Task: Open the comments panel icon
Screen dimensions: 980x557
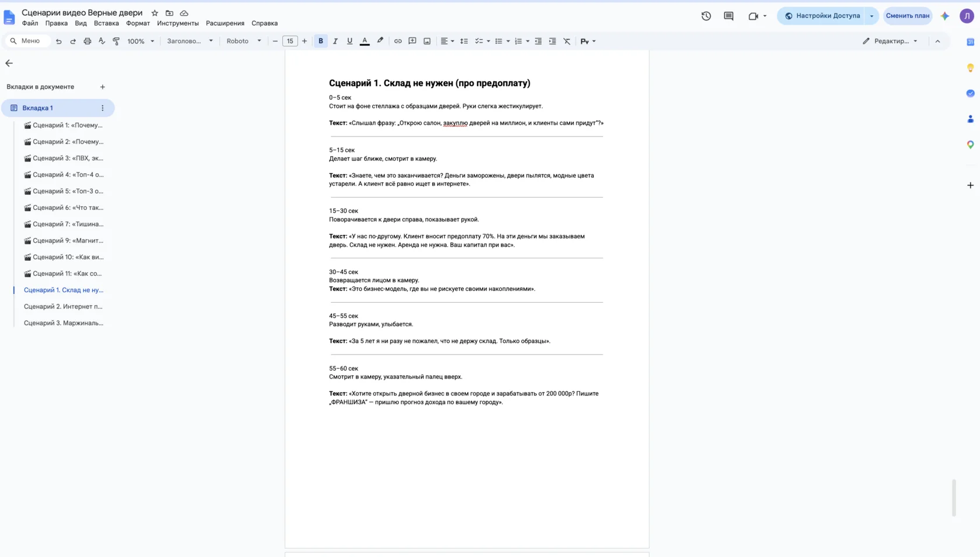Action: click(x=729, y=16)
